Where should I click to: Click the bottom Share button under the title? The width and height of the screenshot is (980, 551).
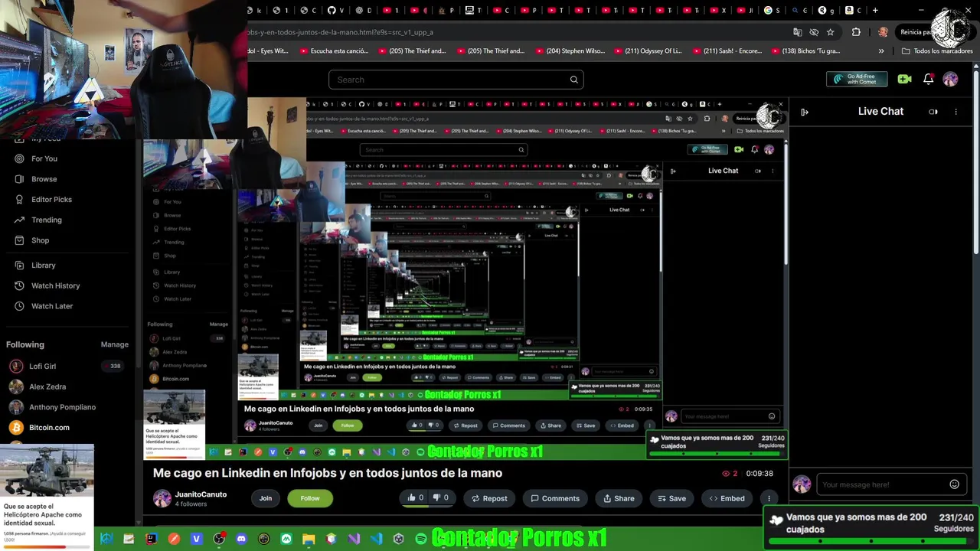(x=619, y=498)
